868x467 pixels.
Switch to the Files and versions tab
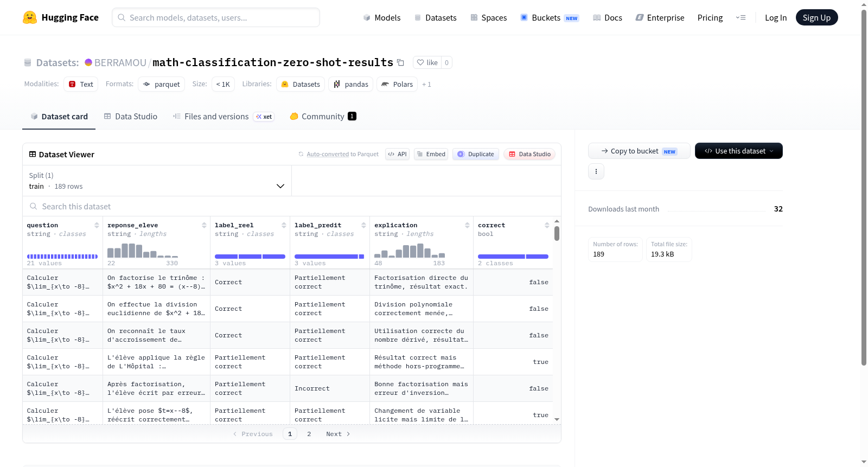click(223, 116)
